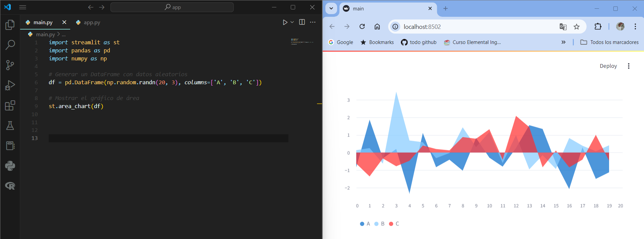Toggle series C in chart legend
Viewport: 644px width, 239px height.
[x=394, y=224]
